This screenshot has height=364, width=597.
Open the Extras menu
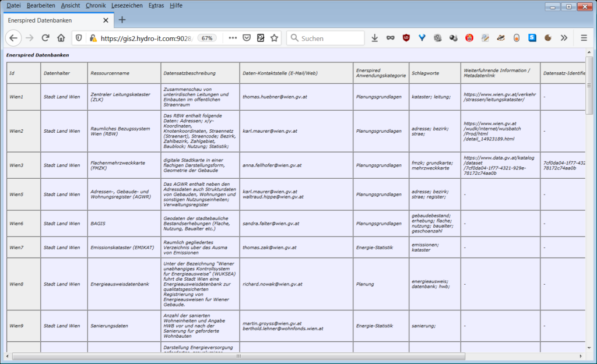coord(156,5)
